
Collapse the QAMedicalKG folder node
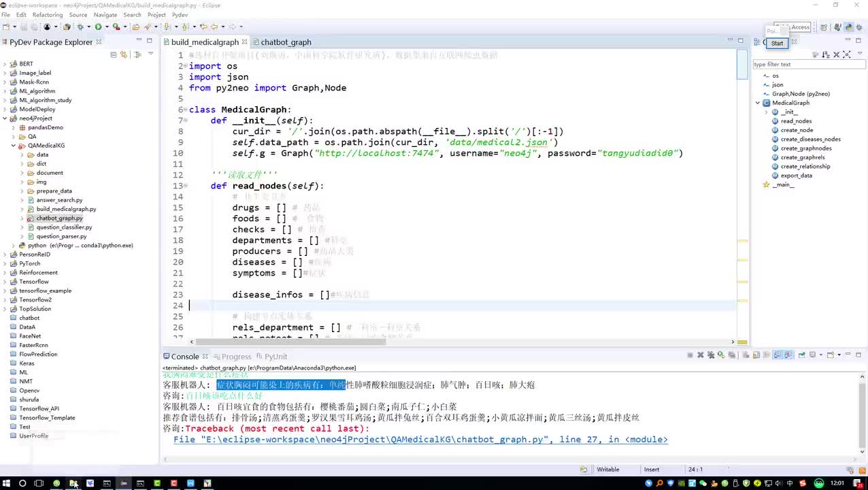[x=13, y=146]
